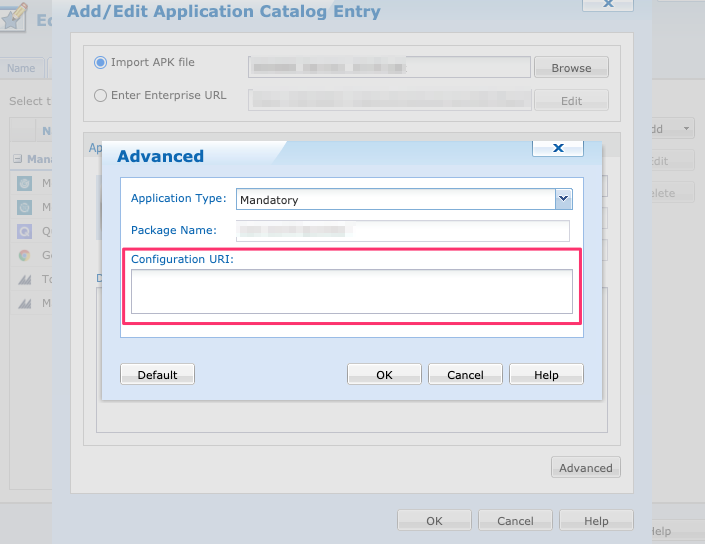
Task: Click the star pencil icon in the header
Action: click(x=14, y=17)
